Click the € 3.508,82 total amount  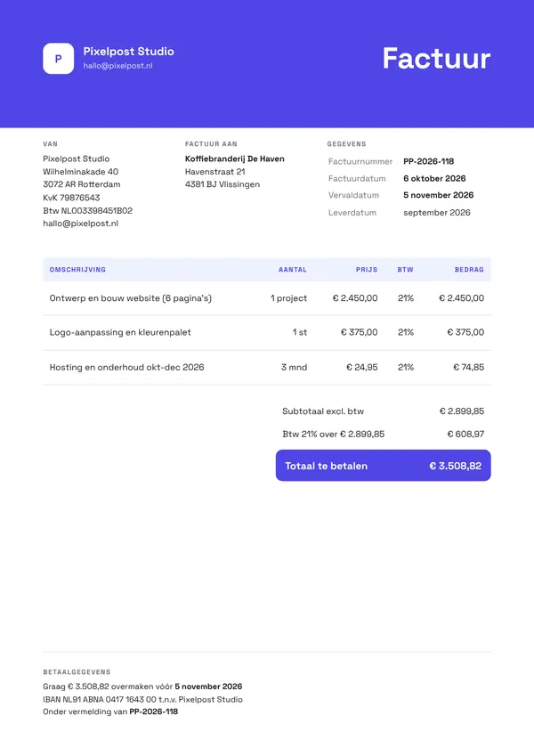(x=456, y=466)
